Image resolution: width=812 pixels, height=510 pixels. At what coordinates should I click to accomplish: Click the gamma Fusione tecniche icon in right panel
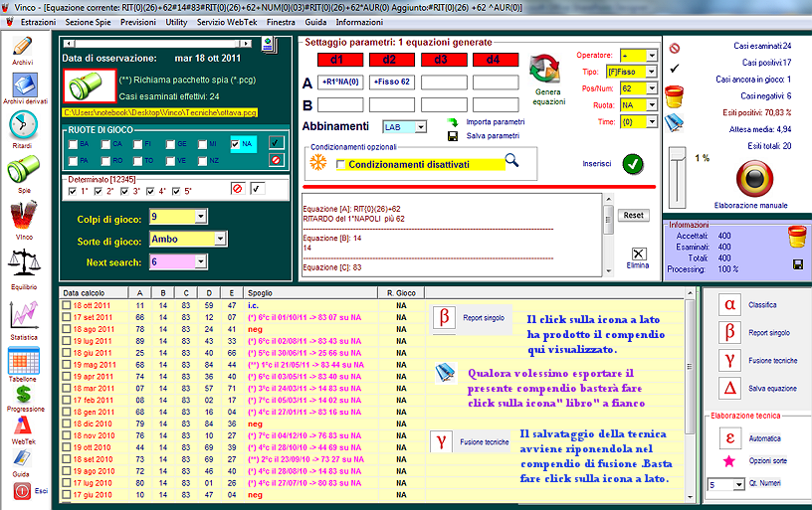click(729, 361)
